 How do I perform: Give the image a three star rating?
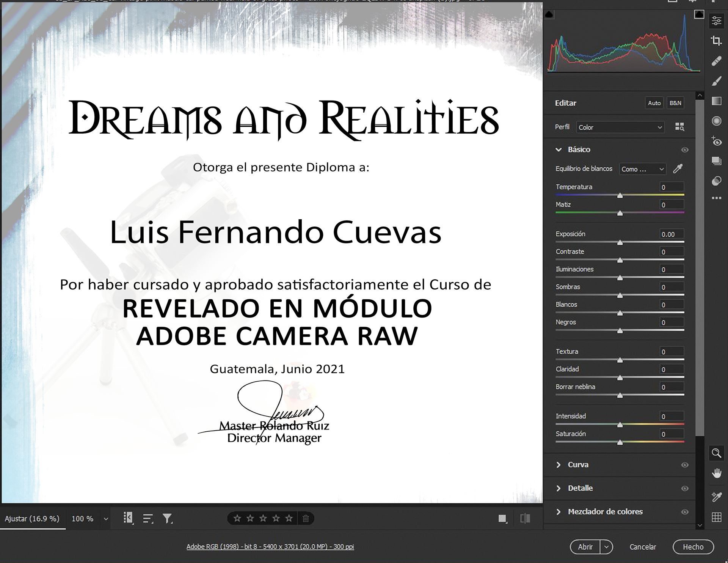263,518
